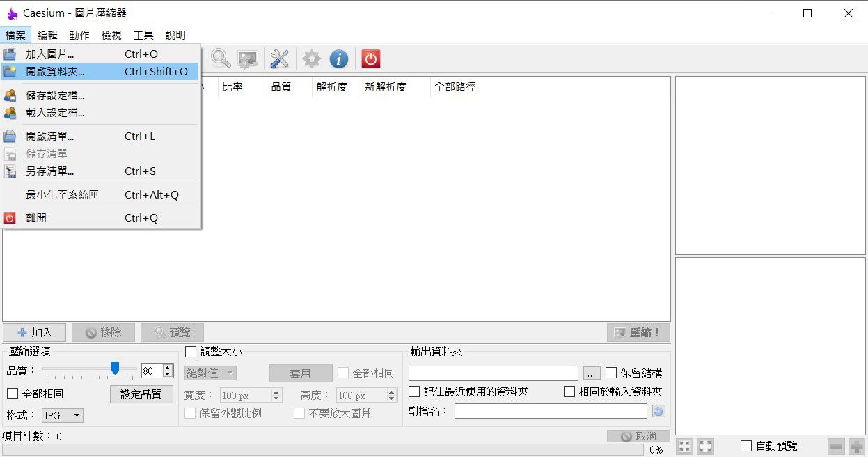Viewport: 868px width, 457px height.
Task: Click the picture-with-gear compress toolbar icon
Action: 248,59
